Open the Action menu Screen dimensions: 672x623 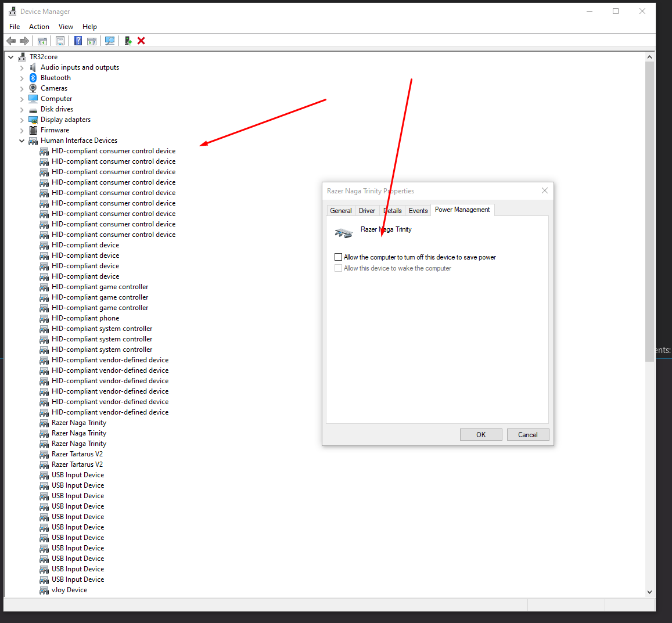[x=39, y=27]
